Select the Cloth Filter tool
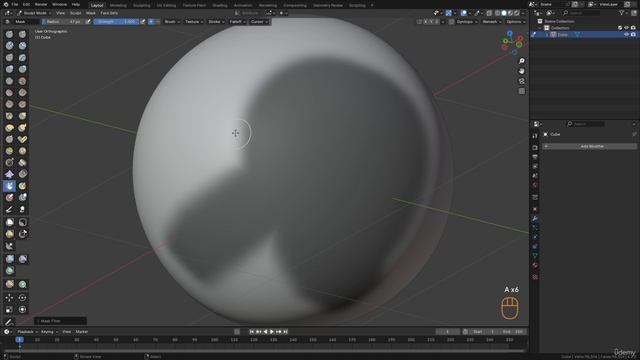The image size is (640, 360). [x=22, y=259]
